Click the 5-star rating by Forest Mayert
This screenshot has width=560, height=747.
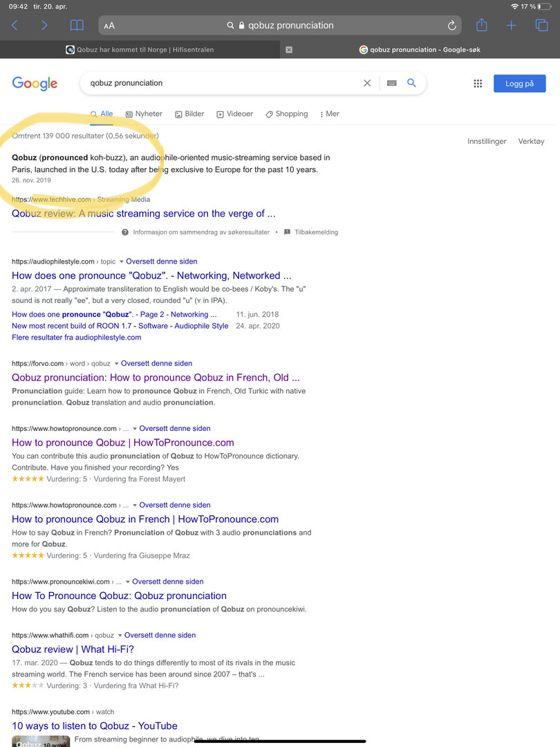(x=99, y=479)
